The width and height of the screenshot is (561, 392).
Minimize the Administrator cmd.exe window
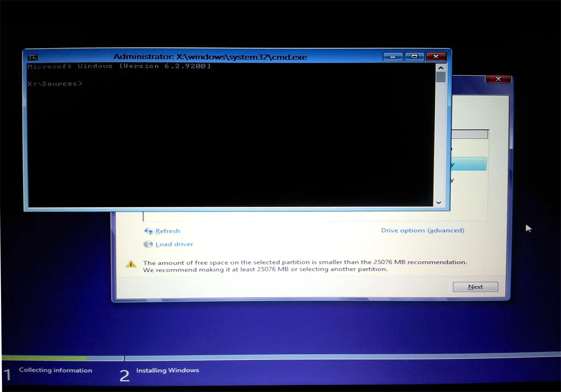click(393, 56)
